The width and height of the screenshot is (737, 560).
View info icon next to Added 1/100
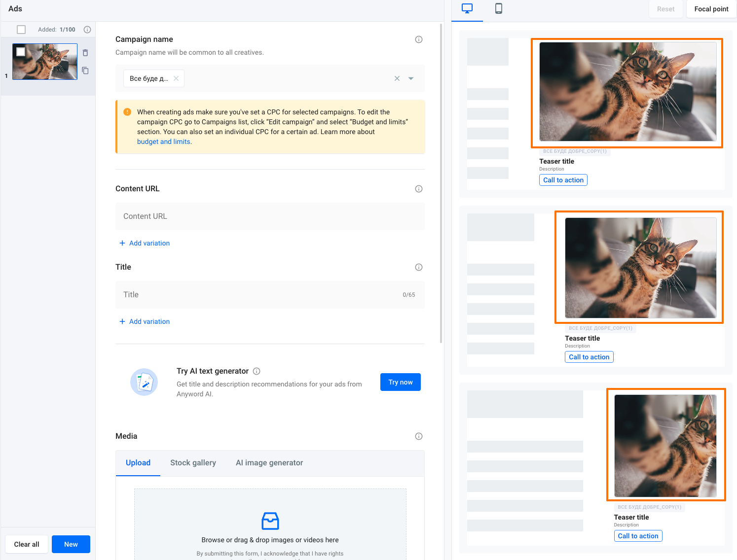(x=87, y=30)
